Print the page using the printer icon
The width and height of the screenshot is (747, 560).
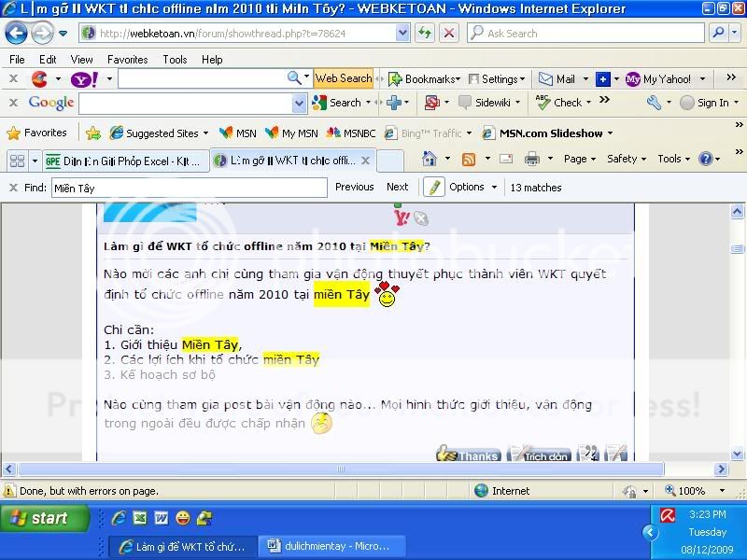point(532,159)
